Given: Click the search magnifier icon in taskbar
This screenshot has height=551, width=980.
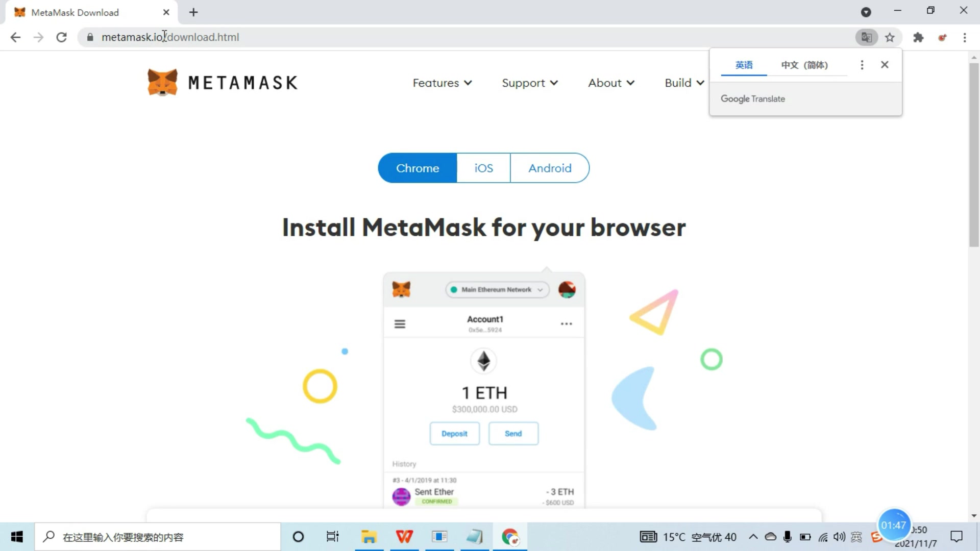Looking at the screenshot, I should click(x=48, y=537).
